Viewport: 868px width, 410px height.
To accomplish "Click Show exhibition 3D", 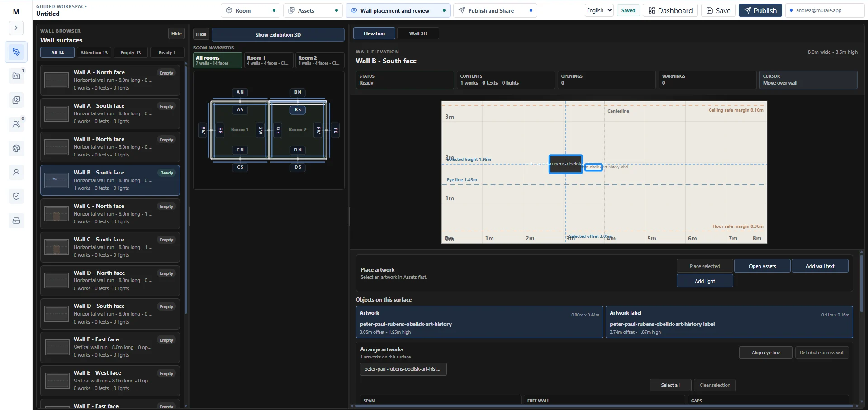I will [x=278, y=35].
